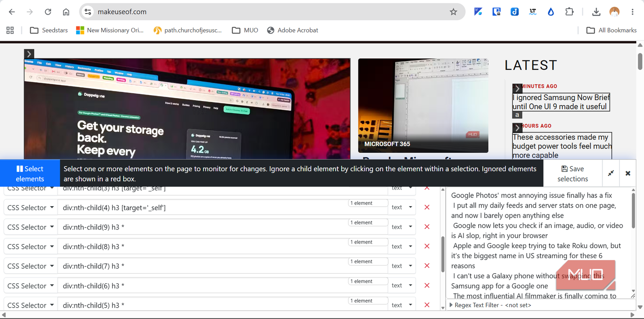
Task: Click the Select elements button
Action: pyautogui.click(x=30, y=174)
